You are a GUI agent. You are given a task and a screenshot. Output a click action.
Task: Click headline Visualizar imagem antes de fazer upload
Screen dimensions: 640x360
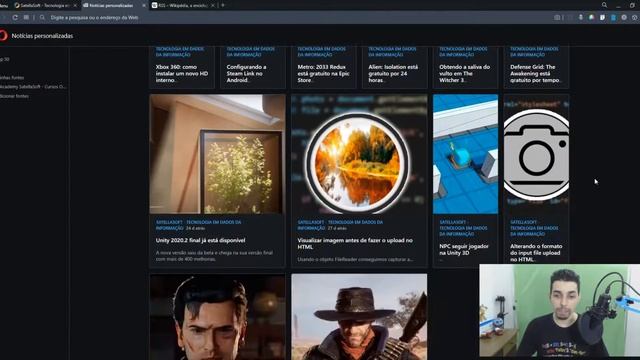pyautogui.click(x=355, y=244)
